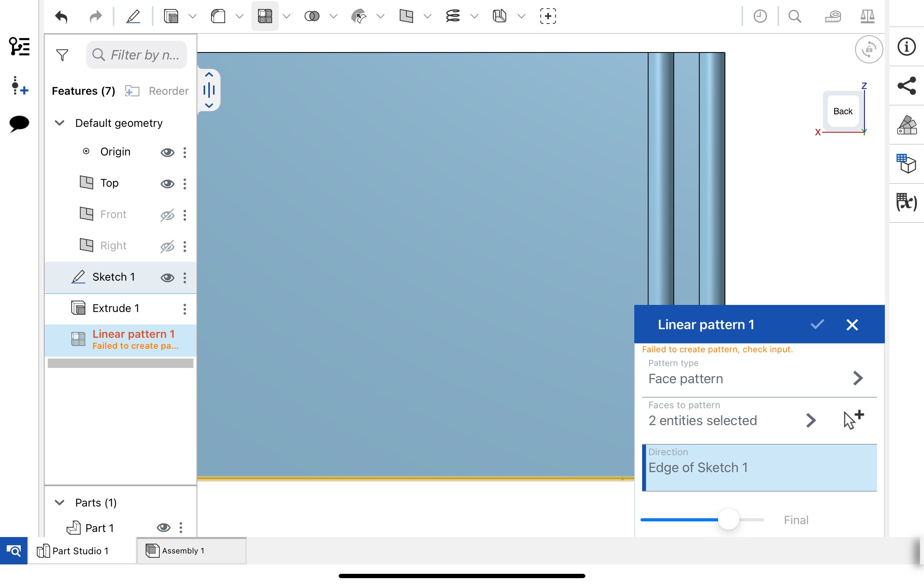
Task: Click the Reorder button
Action: [x=168, y=91]
